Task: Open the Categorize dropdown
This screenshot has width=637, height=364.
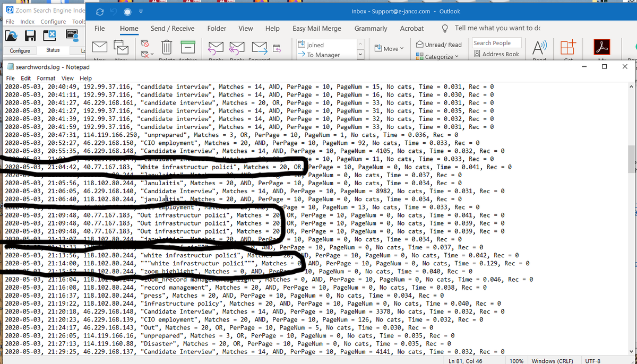Action: pos(438,56)
